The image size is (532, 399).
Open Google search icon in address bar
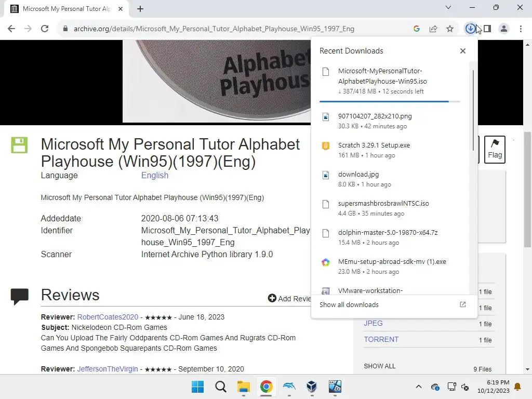point(417,29)
